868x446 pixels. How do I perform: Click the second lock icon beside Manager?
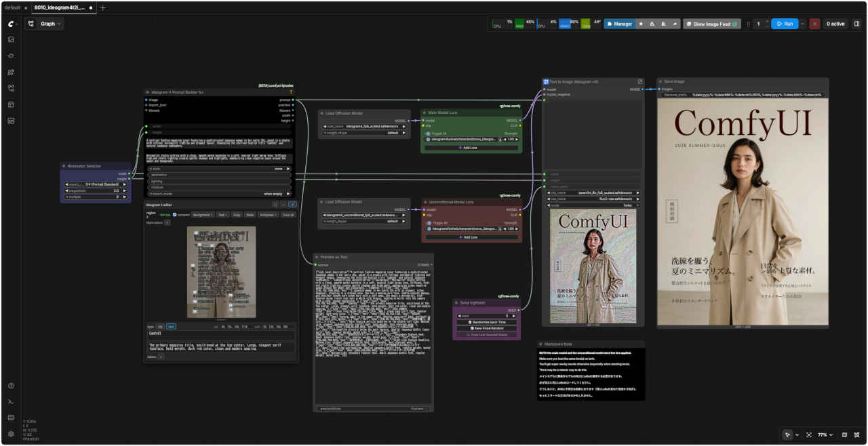[x=663, y=24]
